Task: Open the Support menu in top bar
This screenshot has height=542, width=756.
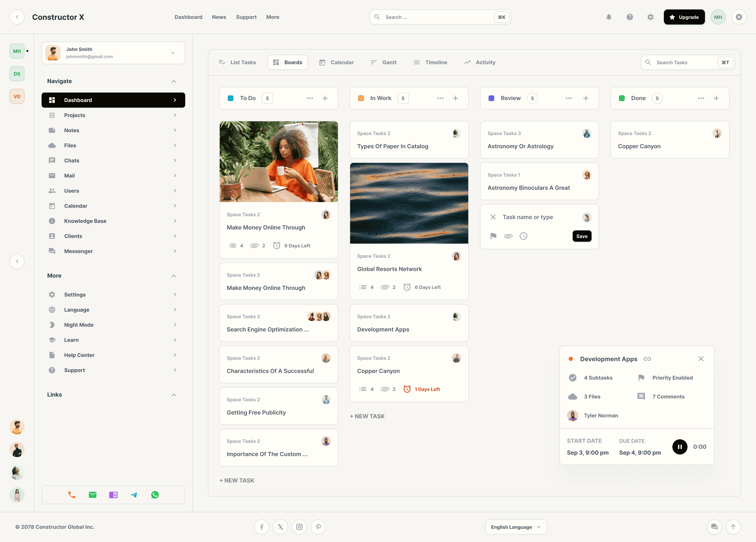Action: coord(246,17)
